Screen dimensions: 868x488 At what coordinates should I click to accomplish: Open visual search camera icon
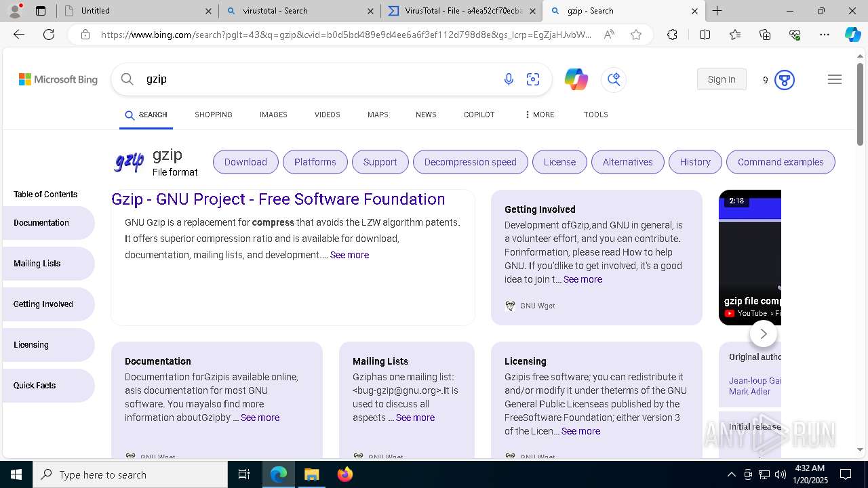click(533, 79)
